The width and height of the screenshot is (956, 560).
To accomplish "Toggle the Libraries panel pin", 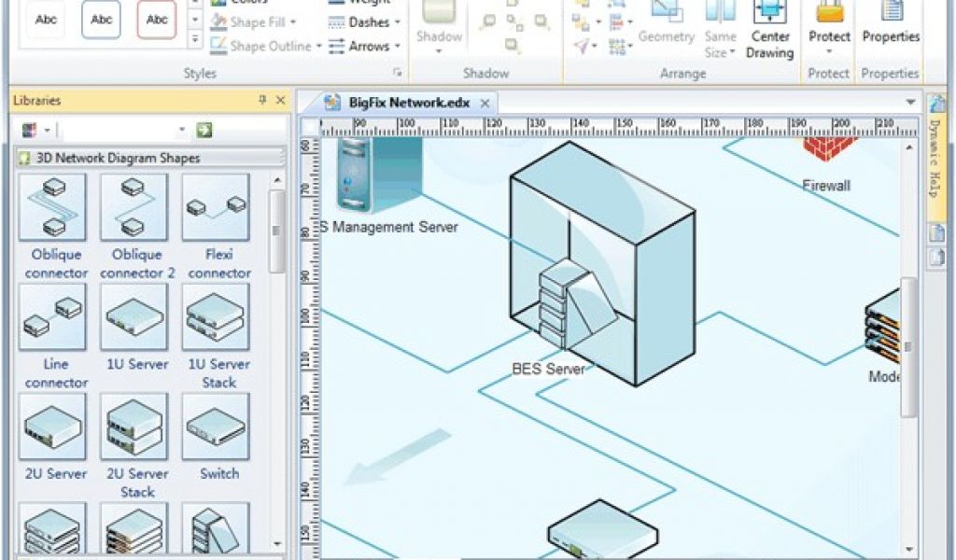I will tap(262, 100).
